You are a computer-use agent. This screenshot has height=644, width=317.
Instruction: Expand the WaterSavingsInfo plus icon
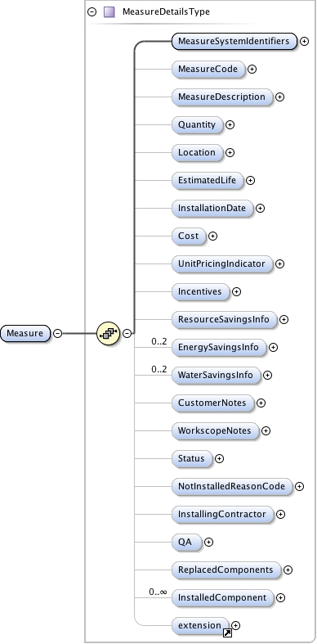coord(267,375)
